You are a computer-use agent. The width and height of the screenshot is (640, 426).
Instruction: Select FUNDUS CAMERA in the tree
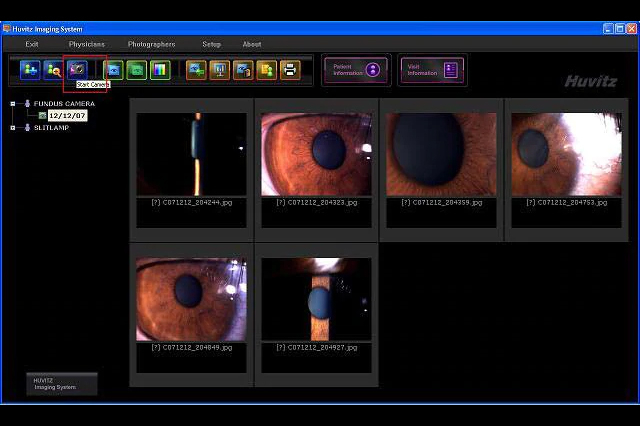pyautogui.click(x=64, y=104)
